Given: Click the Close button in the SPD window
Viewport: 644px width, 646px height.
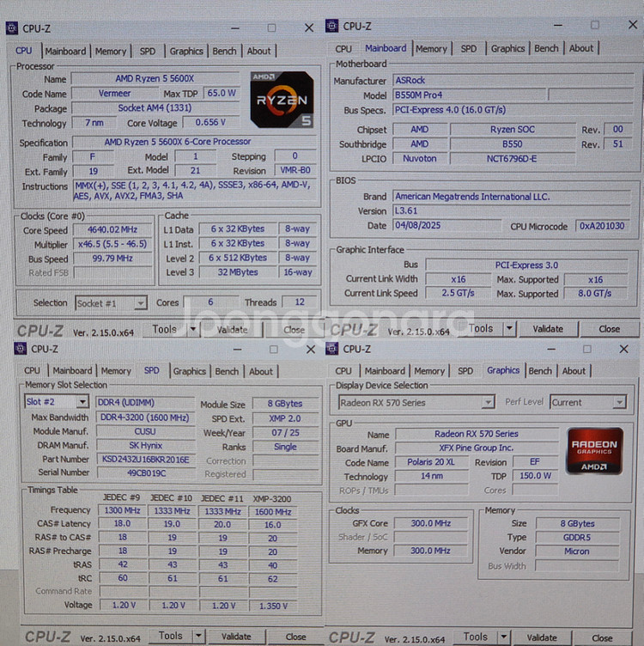Looking at the screenshot, I should coord(295,637).
